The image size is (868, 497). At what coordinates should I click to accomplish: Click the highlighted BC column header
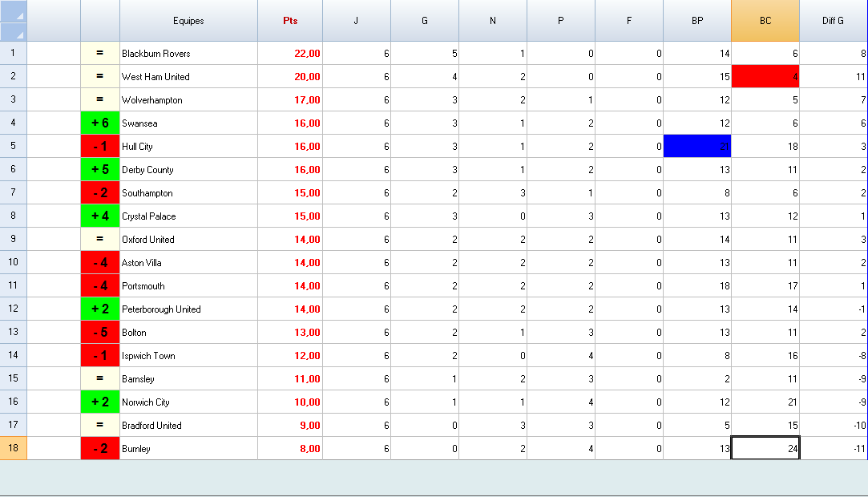point(765,21)
